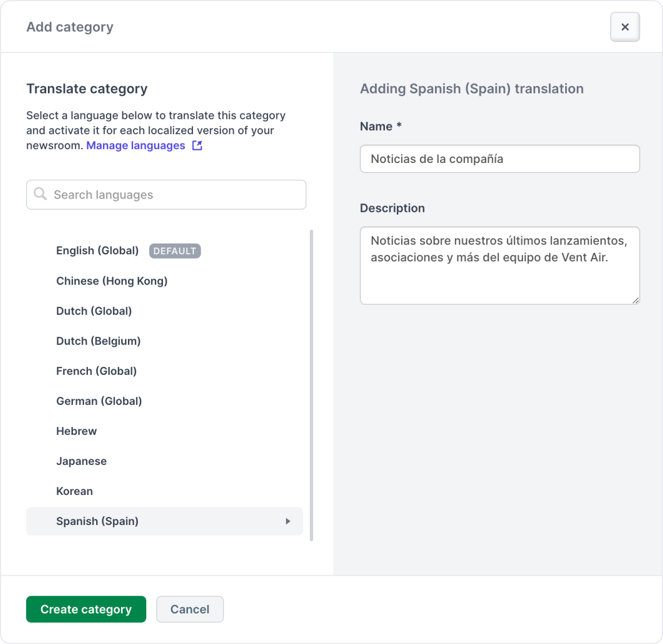Click the DEFAULT badge next to English
This screenshot has height=644, width=663.
pos(175,251)
